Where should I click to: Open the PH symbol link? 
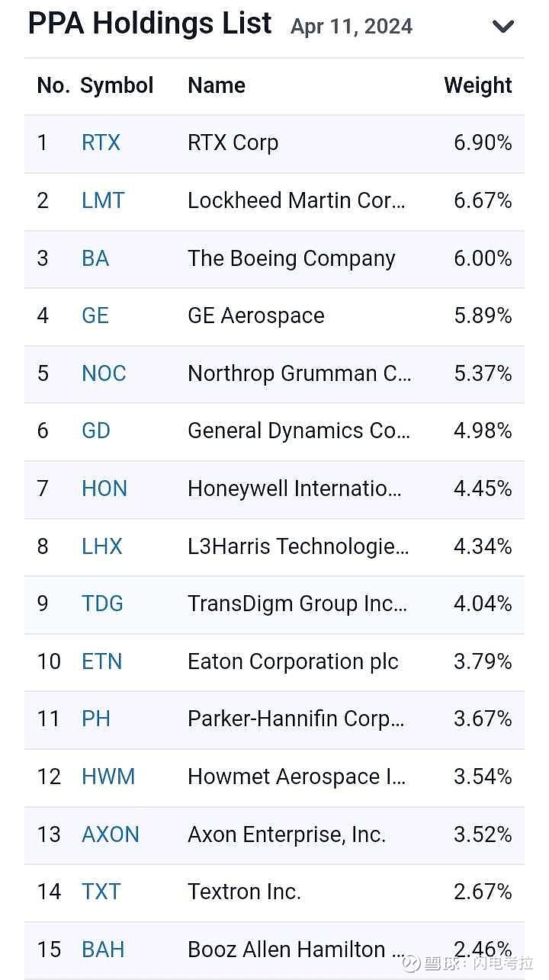(x=96, y=719)
